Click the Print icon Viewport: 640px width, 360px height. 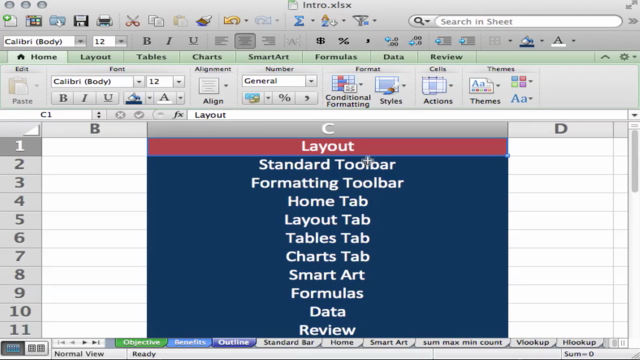coord(104,20)
